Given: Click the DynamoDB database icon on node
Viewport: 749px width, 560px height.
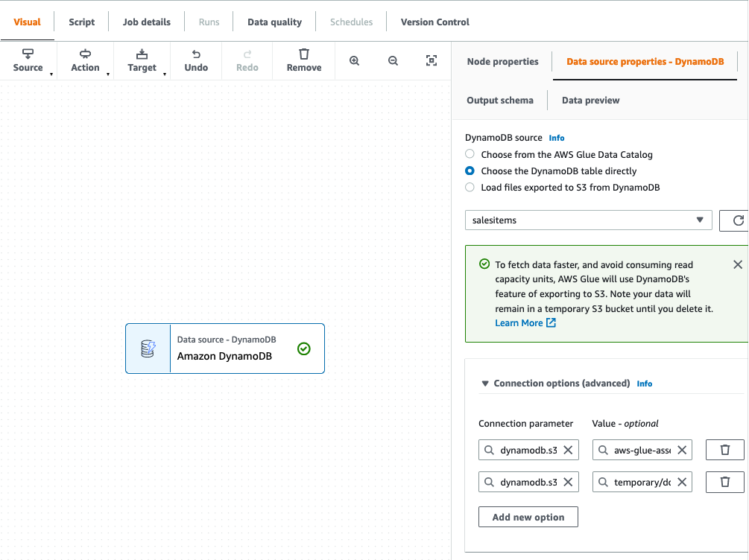Looking at the screenshot, I should [x=148, y=349].
